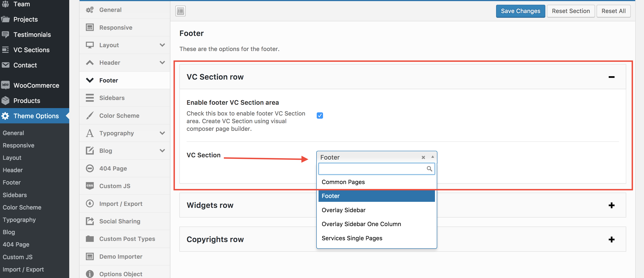The height and width of the screenshot is (278, 644).
Task: Expand the Copyrights row panel
Action: pos(611,240)
